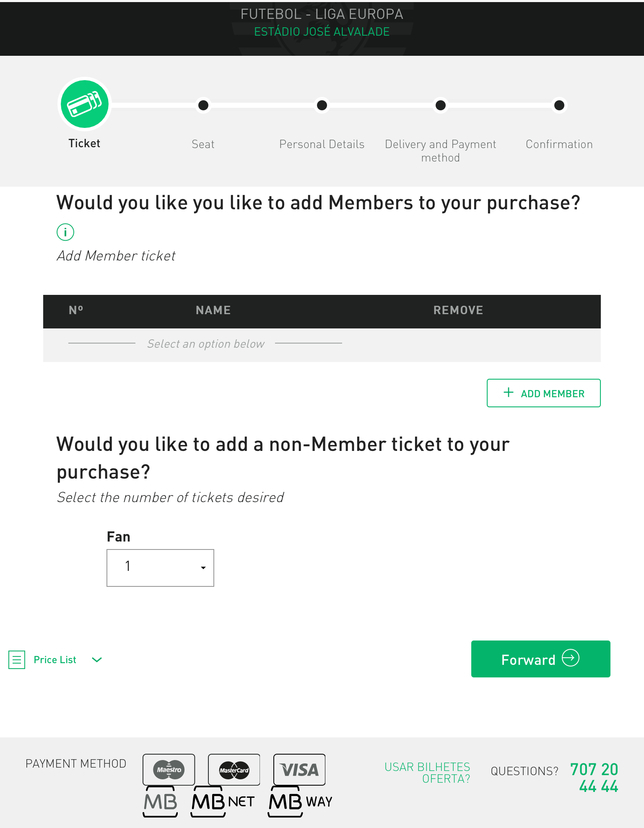Image resolution: width=644 pixels, height=828 pixels.
Task: Click the Multibanco MB logo
Action: pos(160,802)
